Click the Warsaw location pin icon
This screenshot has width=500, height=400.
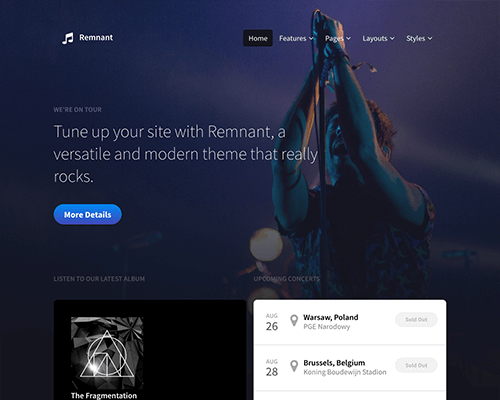[294, 321]
